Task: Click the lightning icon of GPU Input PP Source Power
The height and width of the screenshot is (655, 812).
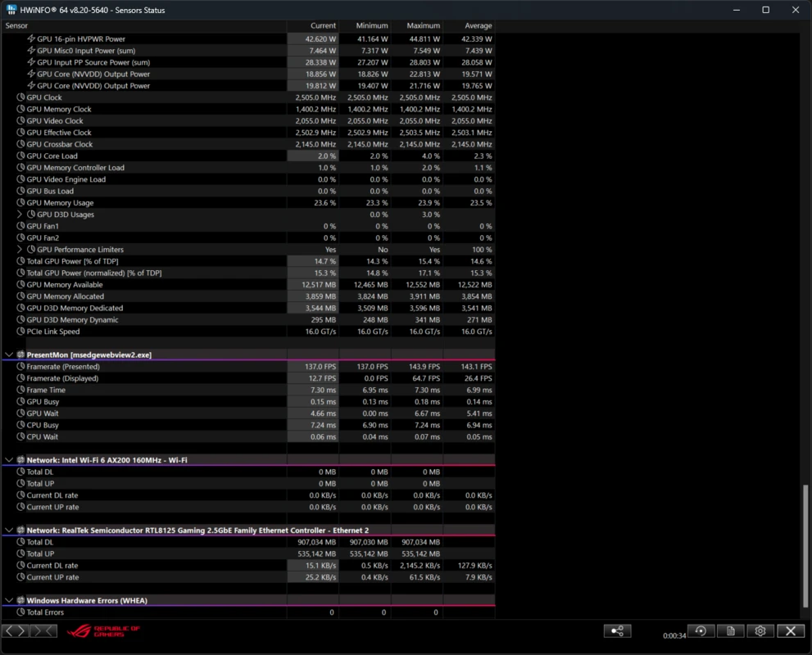Action: [x=31, y=62]
